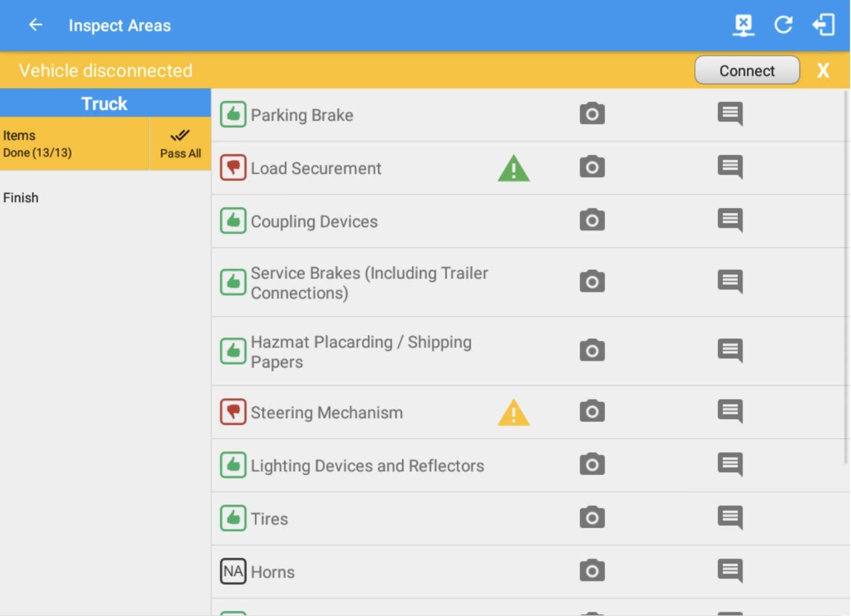Screen dimensions: 851x616
Task: Click the logout icon in the header
Action: (824, 25)
